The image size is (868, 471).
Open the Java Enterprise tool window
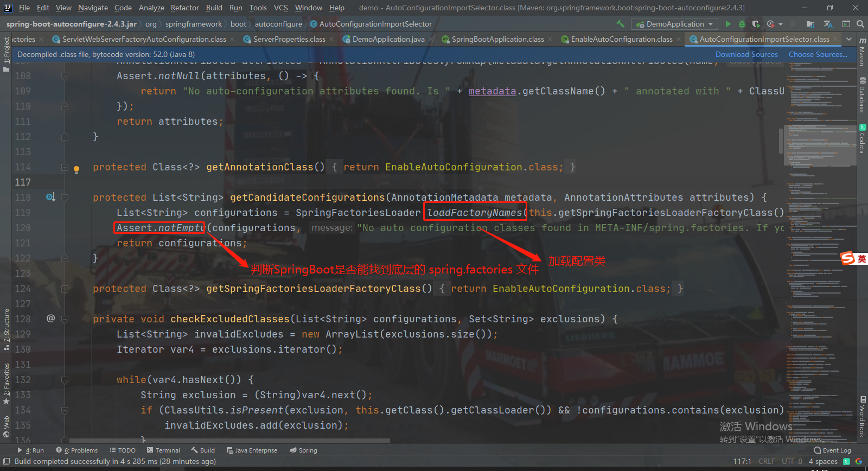coord(252,450)
